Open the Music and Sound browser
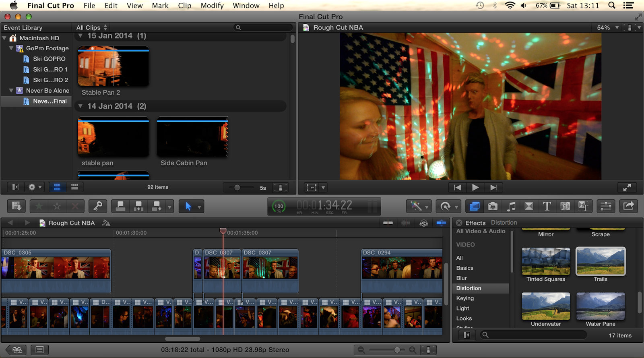 (x=511, y=206)
